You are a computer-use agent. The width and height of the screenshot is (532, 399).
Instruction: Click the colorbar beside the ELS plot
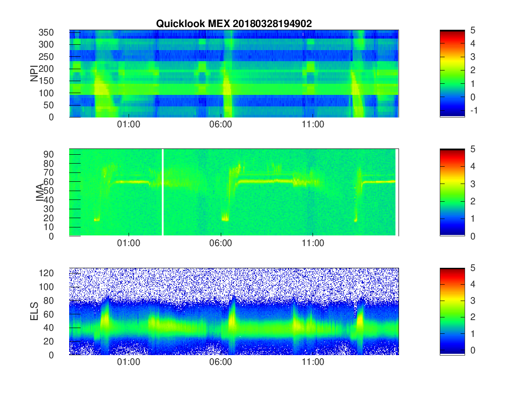coord(452,311)
